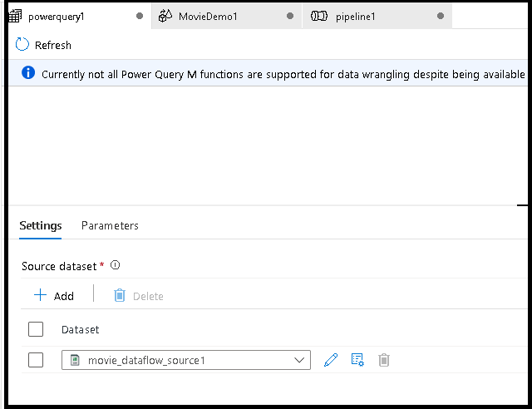Click the Dataset column header
This screenshot has width=532, height=409.
click(x=80, y=329)
